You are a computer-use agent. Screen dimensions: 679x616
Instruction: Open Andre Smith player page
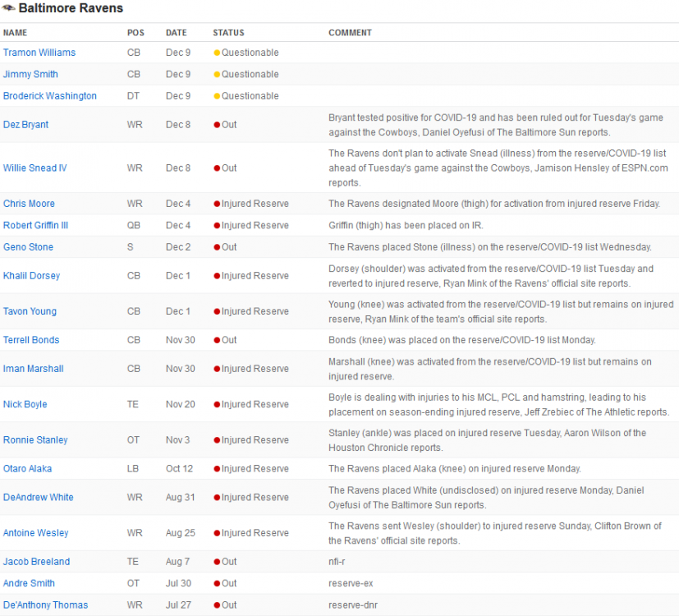(29, 583)
